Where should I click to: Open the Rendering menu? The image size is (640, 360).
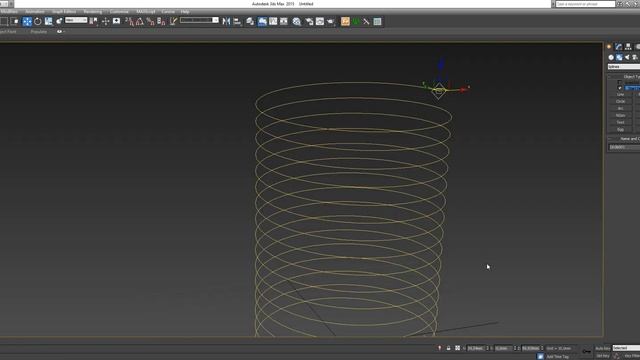[x=93, y=12]
